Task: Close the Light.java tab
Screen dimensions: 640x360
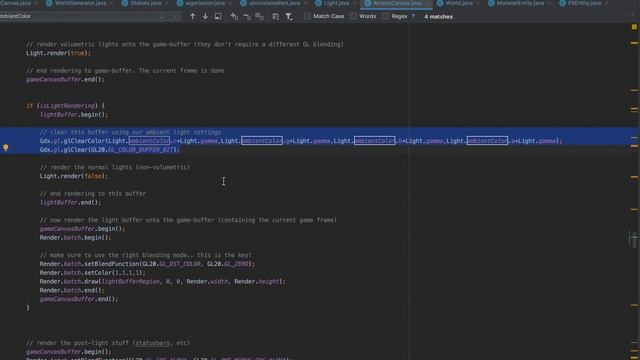Action: click(x=354, y=3)
